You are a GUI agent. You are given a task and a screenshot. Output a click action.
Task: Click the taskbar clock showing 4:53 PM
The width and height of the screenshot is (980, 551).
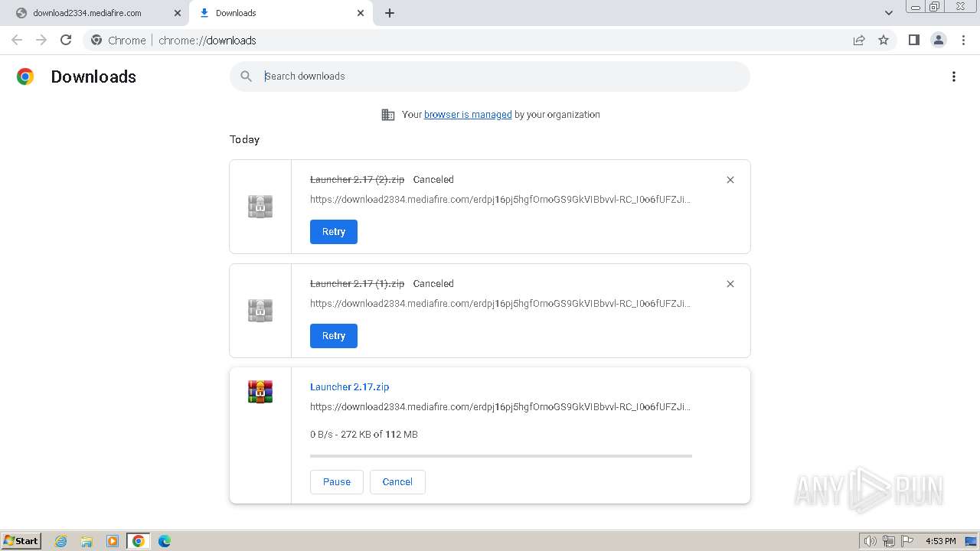point(941,541)
